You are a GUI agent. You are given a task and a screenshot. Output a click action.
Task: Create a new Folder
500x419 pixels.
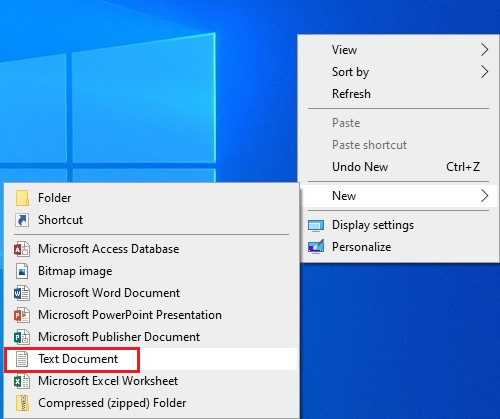pyautogui.click(x=151, y=198)
